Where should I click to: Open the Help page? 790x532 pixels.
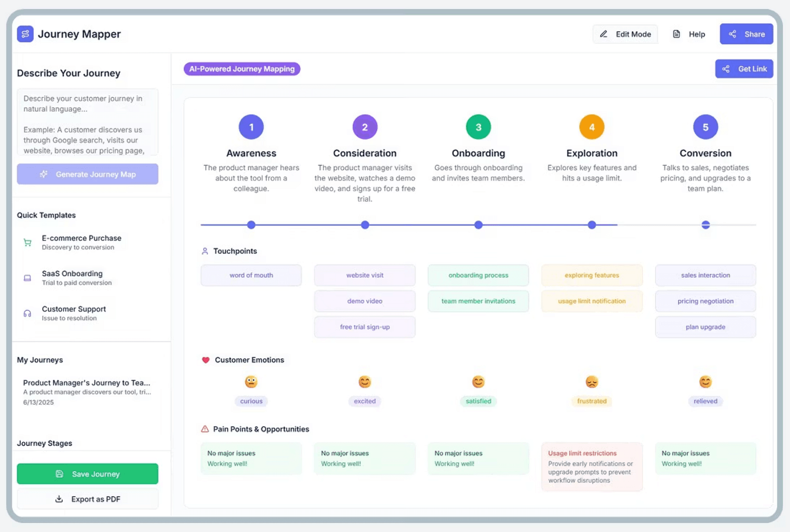pos(689,34)
